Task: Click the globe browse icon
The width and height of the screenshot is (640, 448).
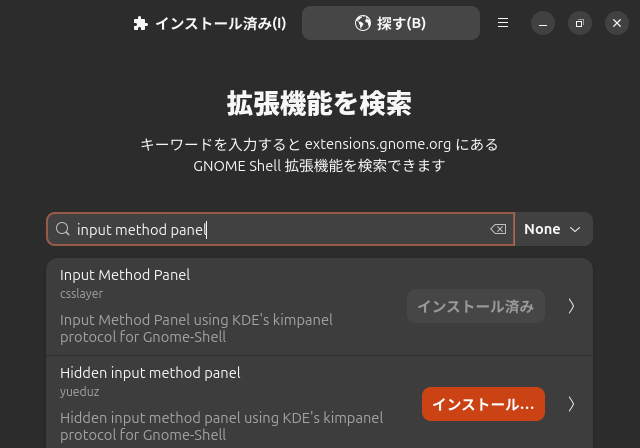Action: tap(362, 23)
